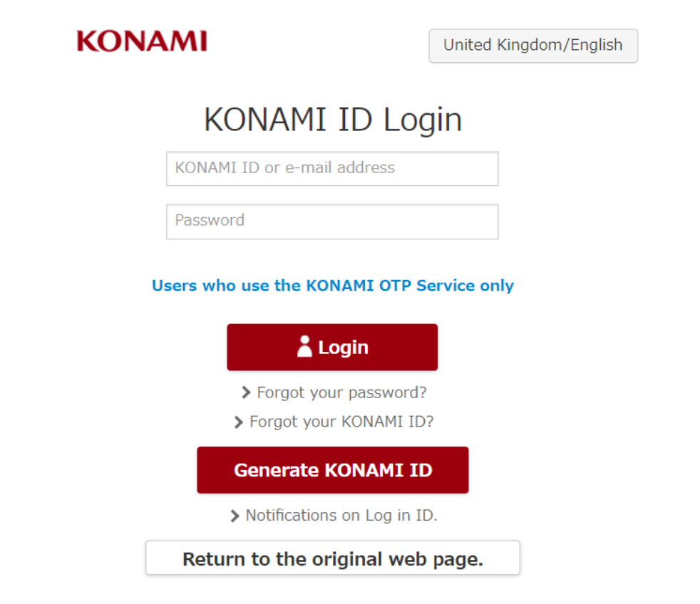Click the chevron beside Forgot your password
Image resolution: width=700 pixels, height=604 pixels.
[246, 392]
